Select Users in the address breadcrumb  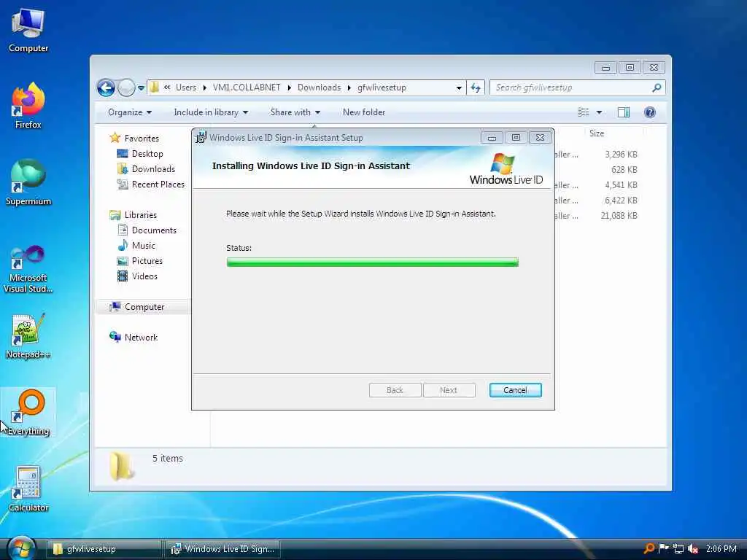186,87
